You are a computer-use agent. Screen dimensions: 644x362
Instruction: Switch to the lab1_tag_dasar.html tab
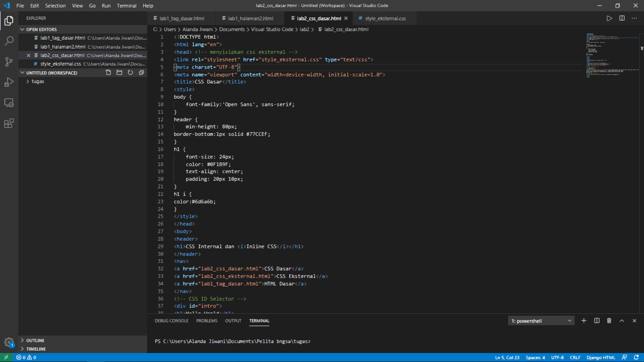[182, 18]
